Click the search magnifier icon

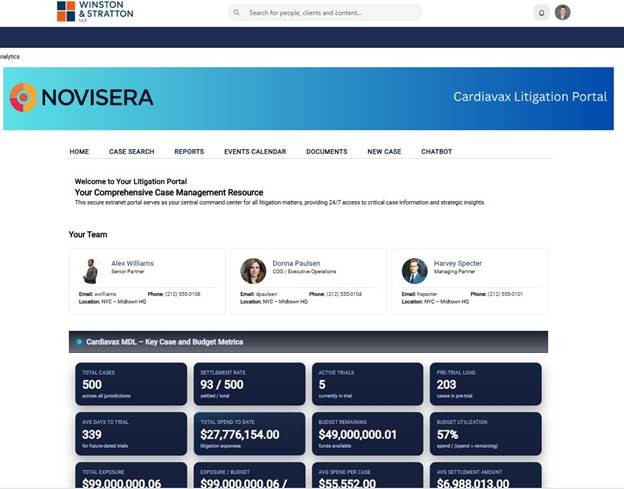(236, 12)
